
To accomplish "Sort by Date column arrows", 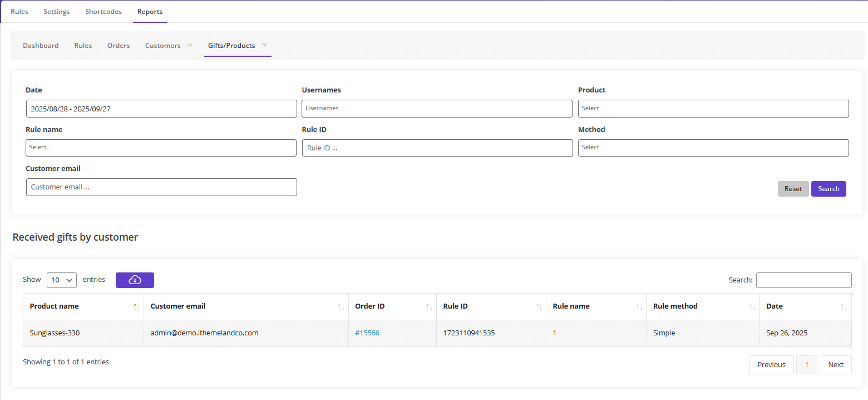I will click(x=844, y=307).
